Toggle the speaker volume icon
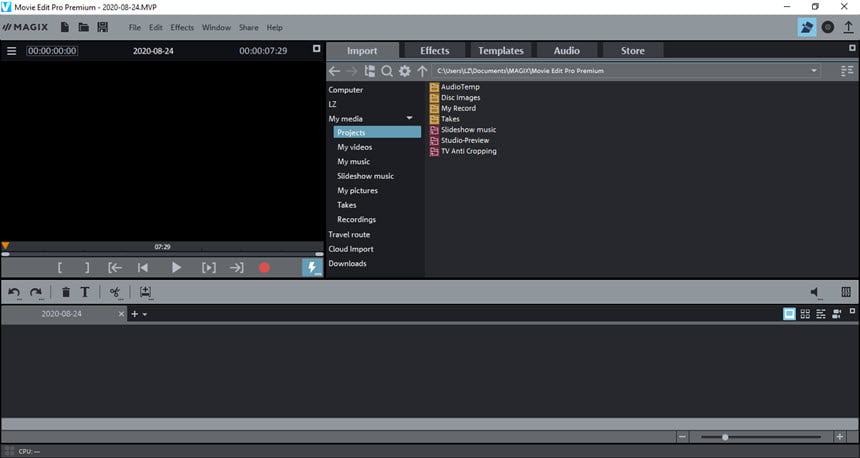This screenshot has width=860, height=458. tap(816, 292)
